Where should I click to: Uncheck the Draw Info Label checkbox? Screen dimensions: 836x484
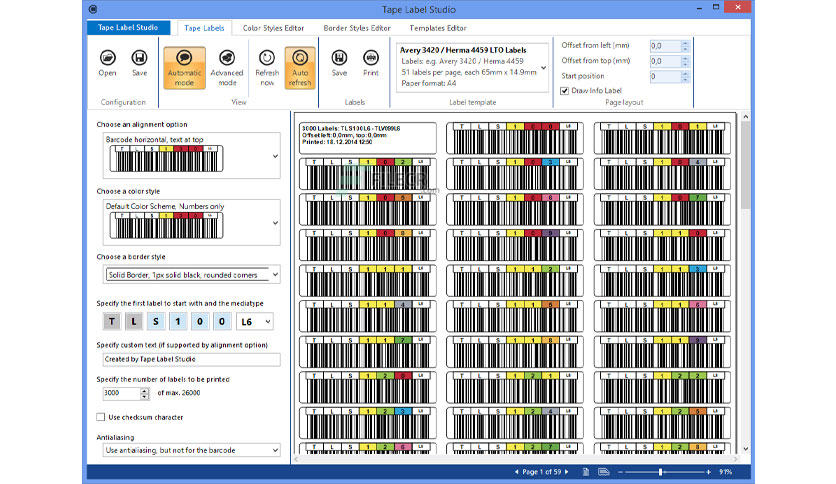point(565,91)
